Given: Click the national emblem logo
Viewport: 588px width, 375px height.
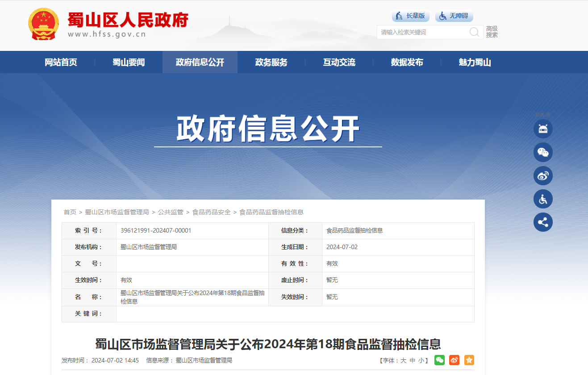Looking at the screenshot, I should (43, 24).
